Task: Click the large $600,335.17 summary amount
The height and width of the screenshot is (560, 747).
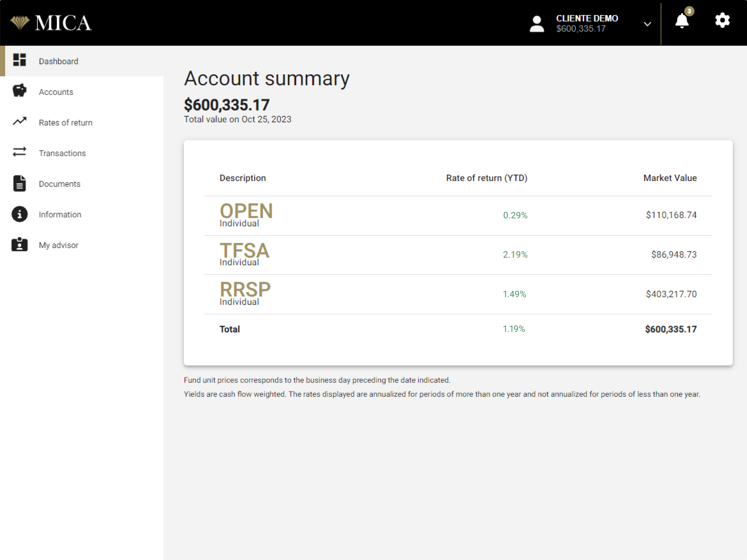Action: click(x=227, y=105)
